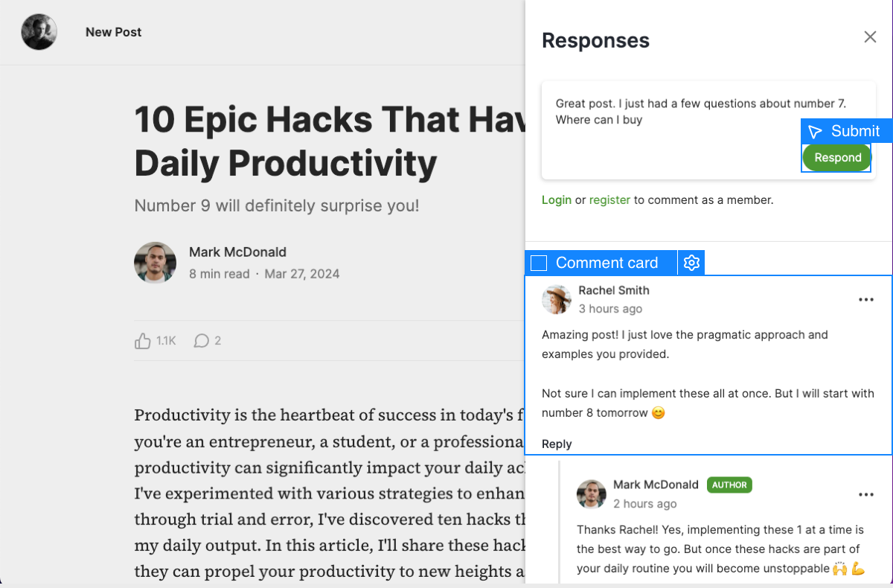This screenshot has height=588, width=893.
Task: Click the New Post menu item
Action: click(113, 32)
